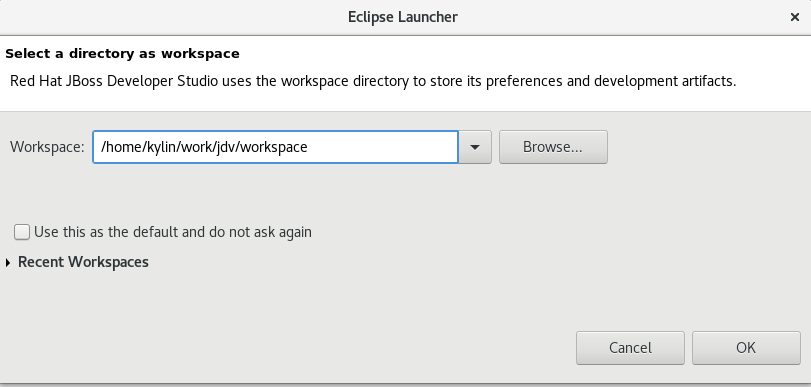
Task: Open the Workspace path dropdown arrow
Action: pos(475,147)
